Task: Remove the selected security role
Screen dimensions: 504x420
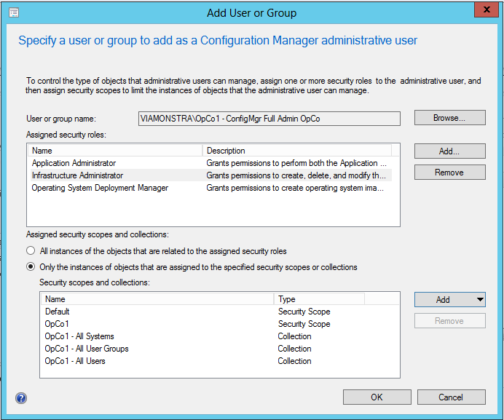Action: 449,173
